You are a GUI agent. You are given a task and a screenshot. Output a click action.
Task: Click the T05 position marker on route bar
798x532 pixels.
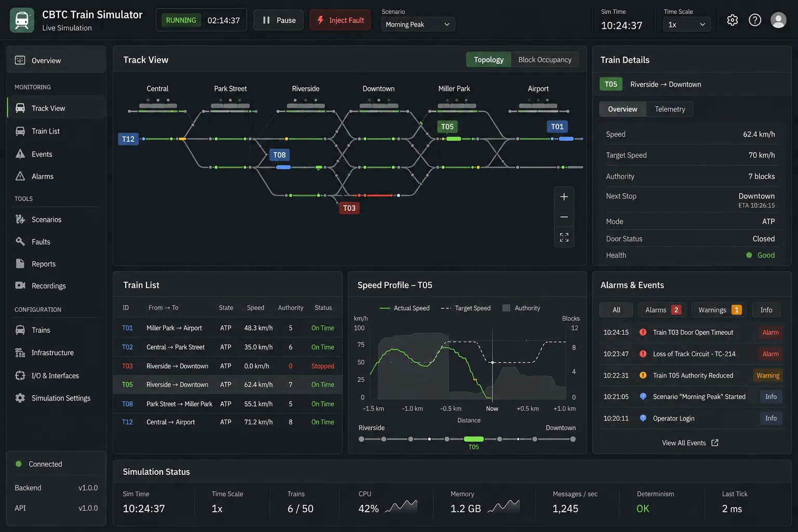474,439
